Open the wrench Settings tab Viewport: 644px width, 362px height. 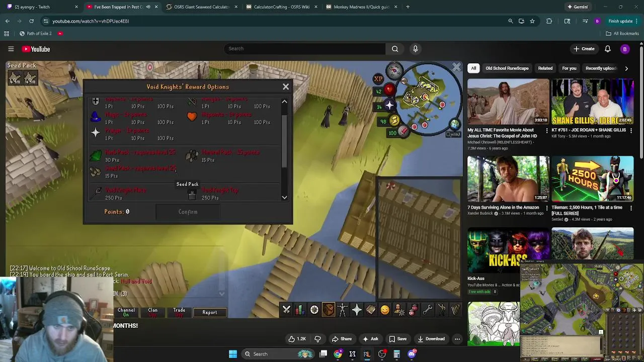[427, 310]
